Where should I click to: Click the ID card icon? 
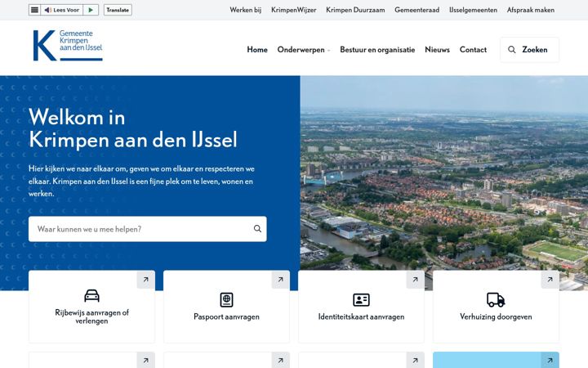coord(361,299)
